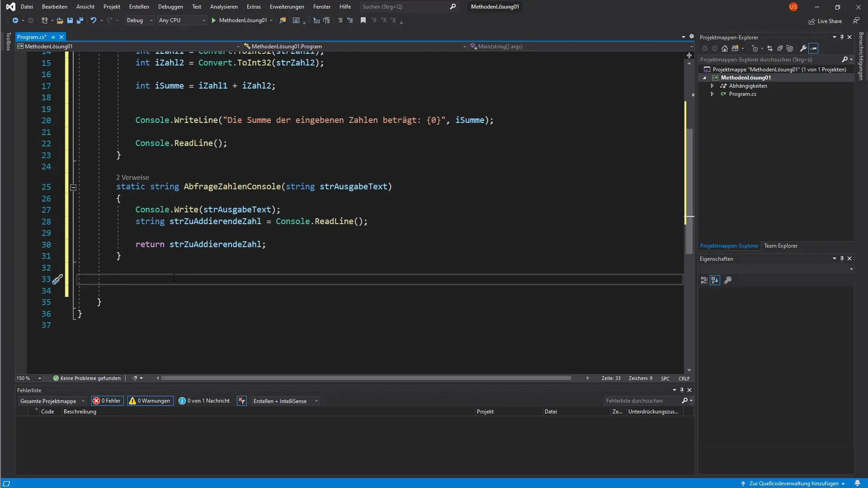Toggle pin on Program.cs tab
Screen dimensions: 868x488
coord(53,37)
